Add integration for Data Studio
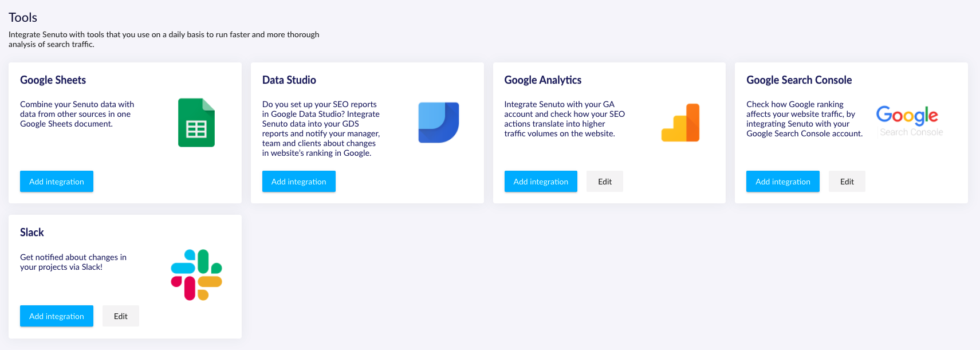 (299, 182)
